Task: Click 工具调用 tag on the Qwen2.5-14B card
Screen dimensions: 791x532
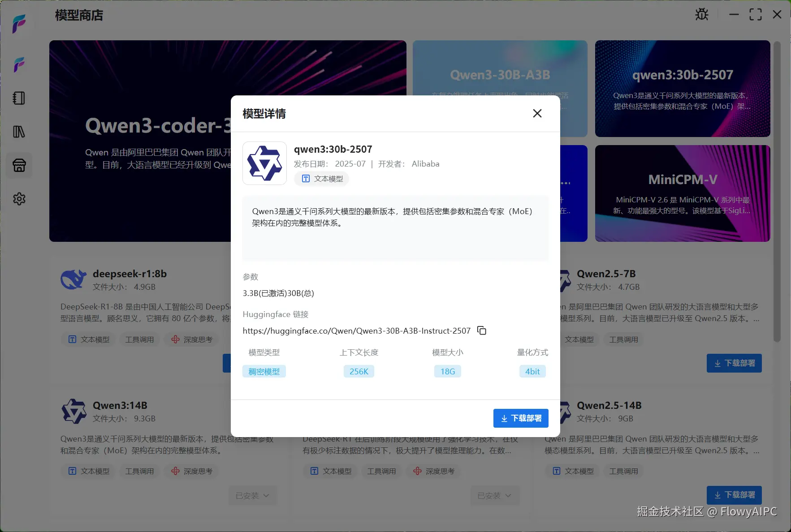Action: click(623, 471)
